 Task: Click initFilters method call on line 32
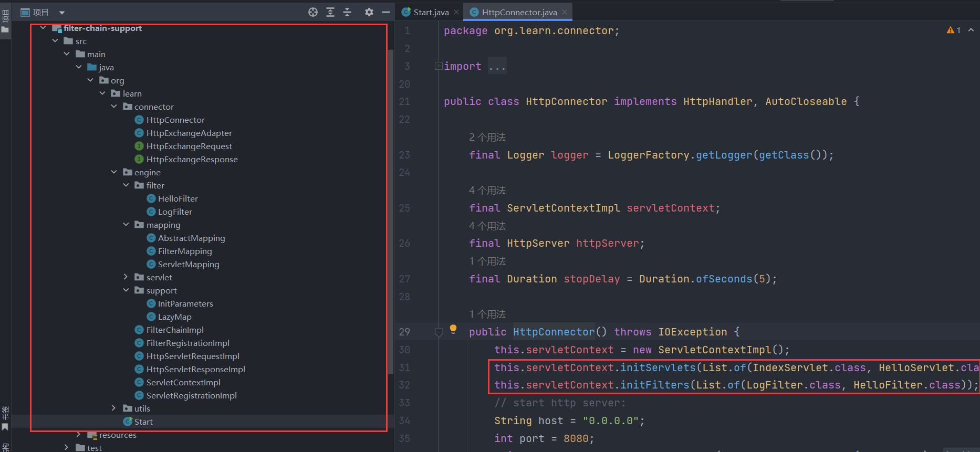point(655,385)
